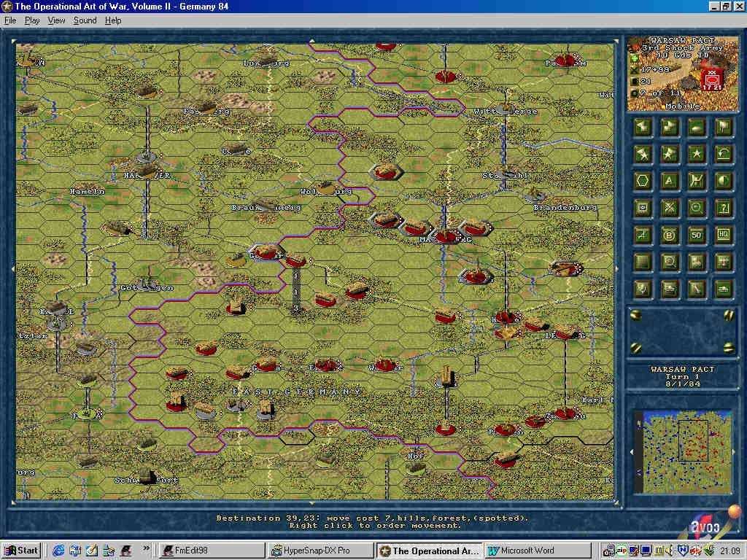The image size is (747, 560).
Task: Click the red 17 21 unit counter
Action: click(x=712, y=80)
